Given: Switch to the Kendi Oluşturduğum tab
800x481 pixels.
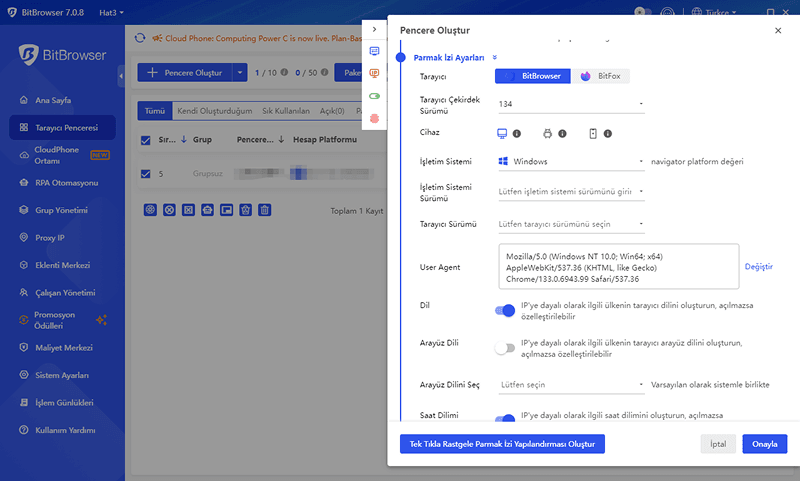Looking at the screenshot, I should click(215, 111).
